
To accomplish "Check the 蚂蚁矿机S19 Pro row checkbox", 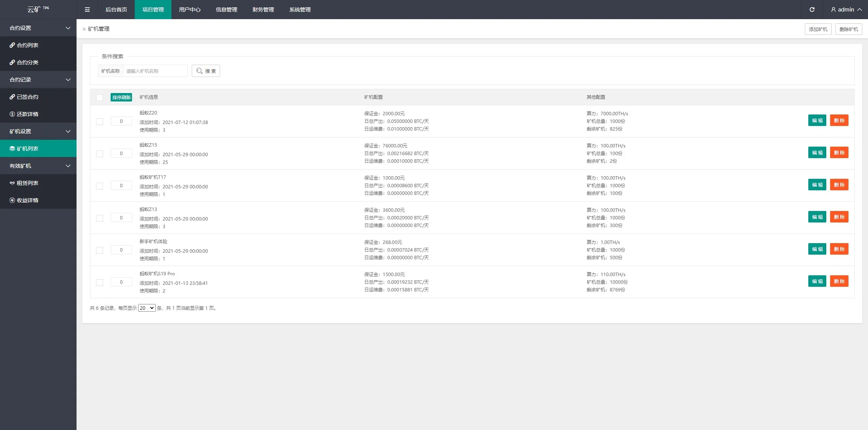I will (100, 282).
